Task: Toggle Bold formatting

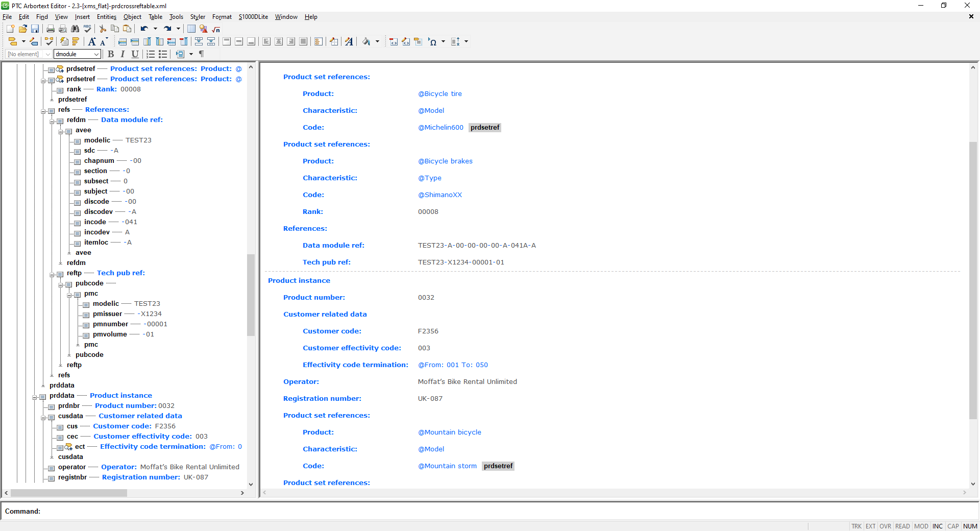Action: 111,54
